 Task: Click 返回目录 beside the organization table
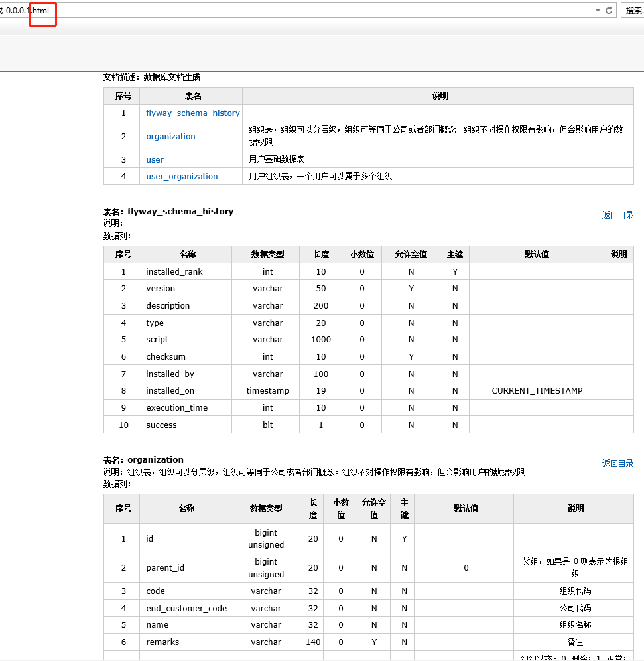click(617, 463)
